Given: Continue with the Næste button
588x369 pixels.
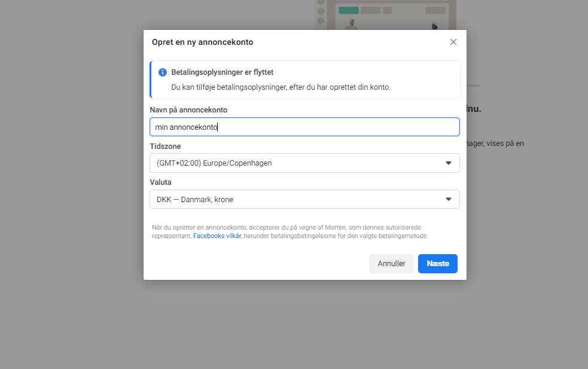Looking at the screenshot, I should 438,264.
